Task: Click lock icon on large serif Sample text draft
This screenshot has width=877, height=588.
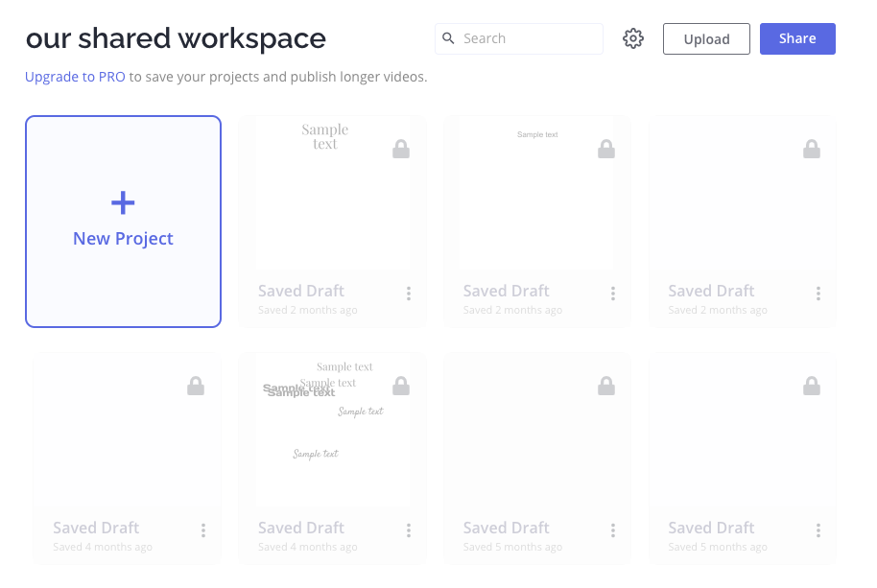Action: 401,149
